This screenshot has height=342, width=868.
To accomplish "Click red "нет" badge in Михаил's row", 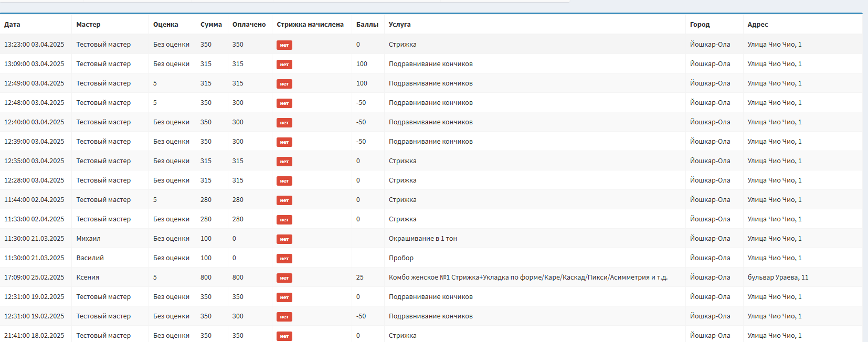I will pyautogui.click(x=284, y=239).
